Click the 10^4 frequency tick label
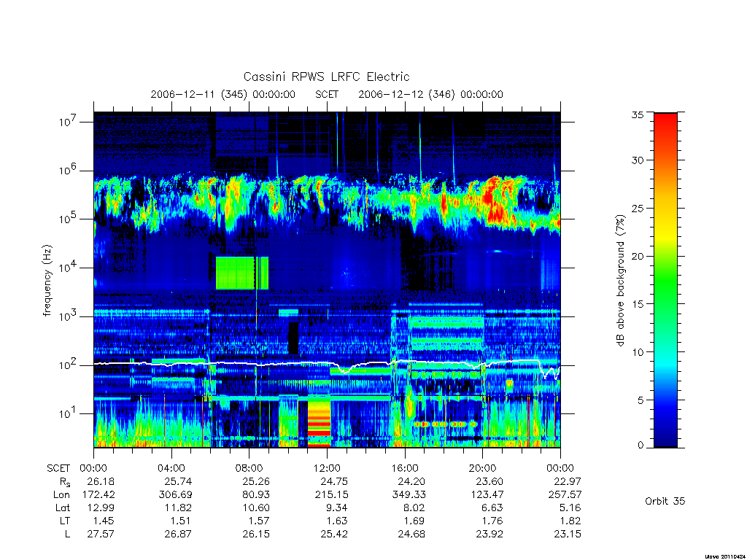747x560 pixels. coord(68,267)
